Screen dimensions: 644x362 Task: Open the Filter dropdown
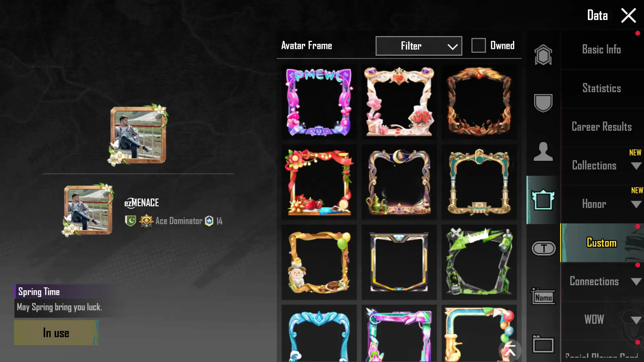pyautogui.click(x=419, y=46)
